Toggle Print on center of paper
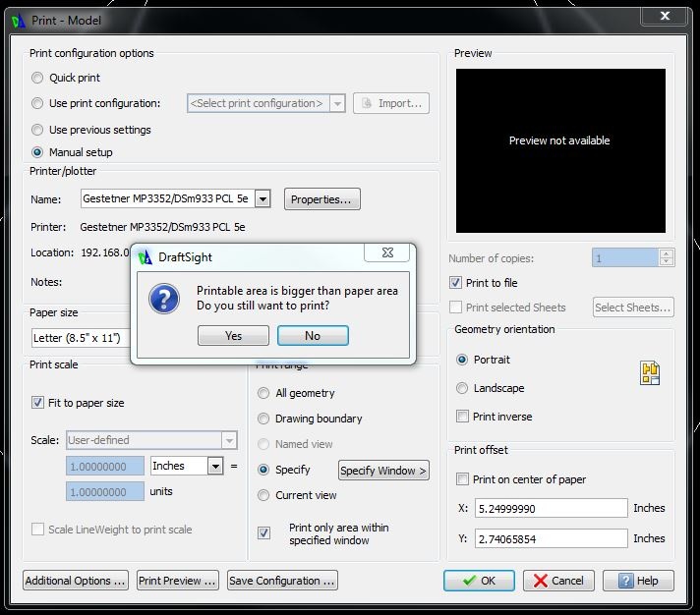700x615 pixels. tap(462, 479)
